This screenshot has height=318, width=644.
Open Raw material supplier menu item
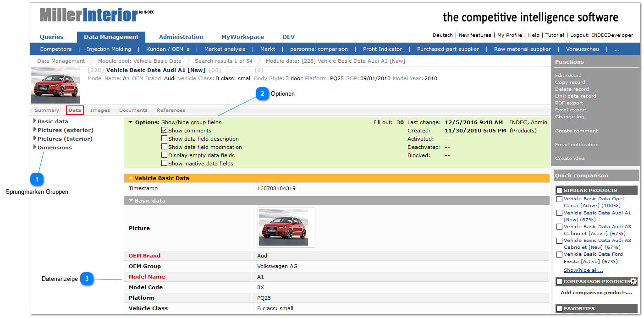click(523, 49)
